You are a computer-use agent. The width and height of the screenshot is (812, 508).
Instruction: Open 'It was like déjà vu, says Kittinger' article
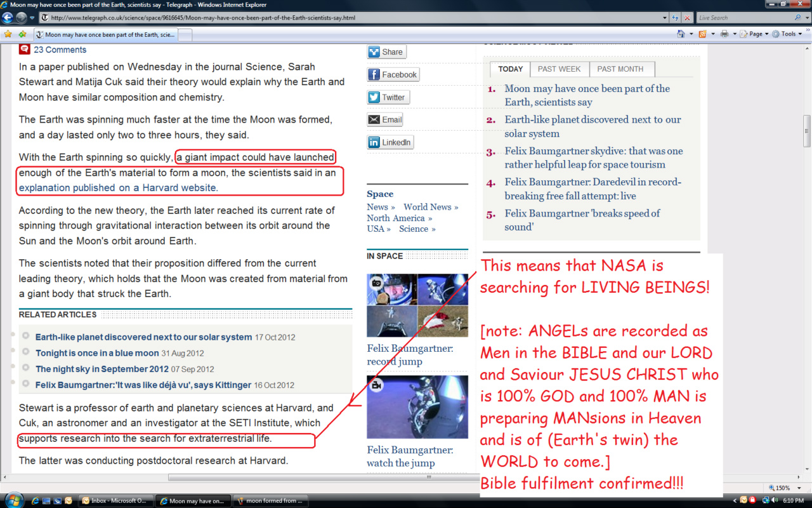tap(143, 385)
